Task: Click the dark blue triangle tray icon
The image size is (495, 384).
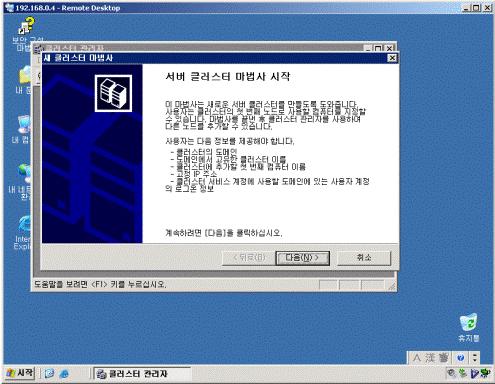Action: pyautogui.click(x=474, y=373)
